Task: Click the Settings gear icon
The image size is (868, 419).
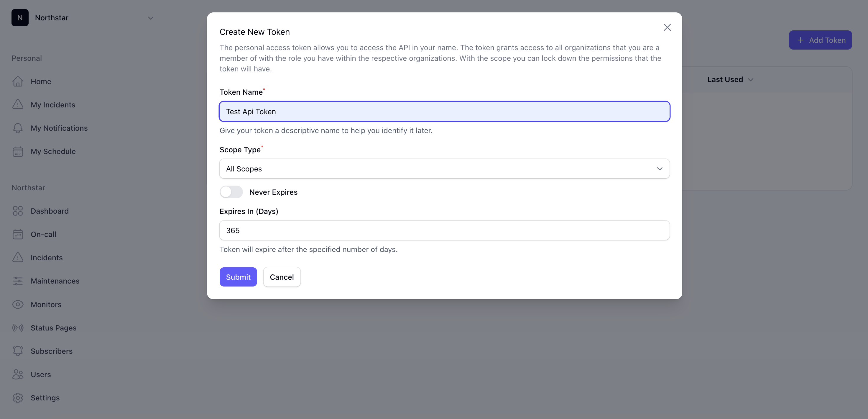Action: [18, 398]
